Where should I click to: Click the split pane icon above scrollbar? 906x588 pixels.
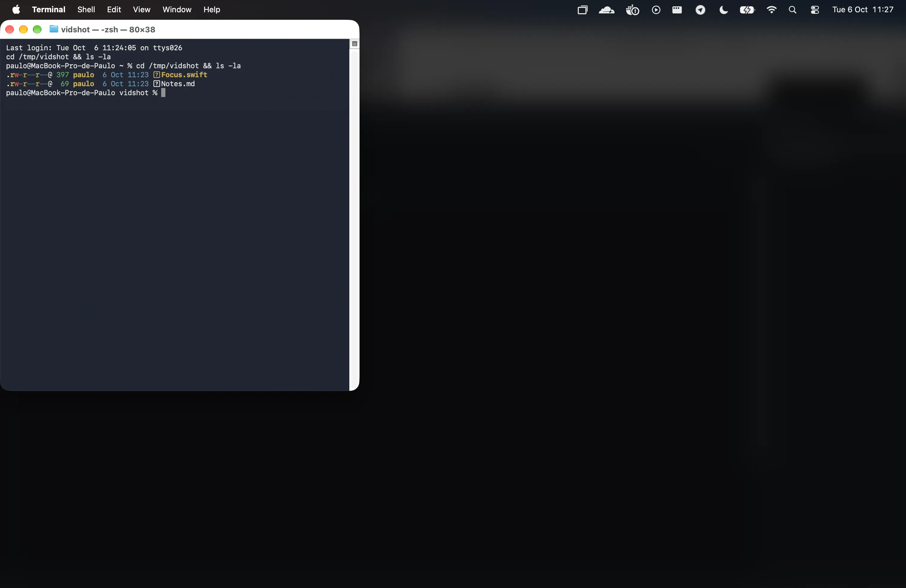point(355,44)
